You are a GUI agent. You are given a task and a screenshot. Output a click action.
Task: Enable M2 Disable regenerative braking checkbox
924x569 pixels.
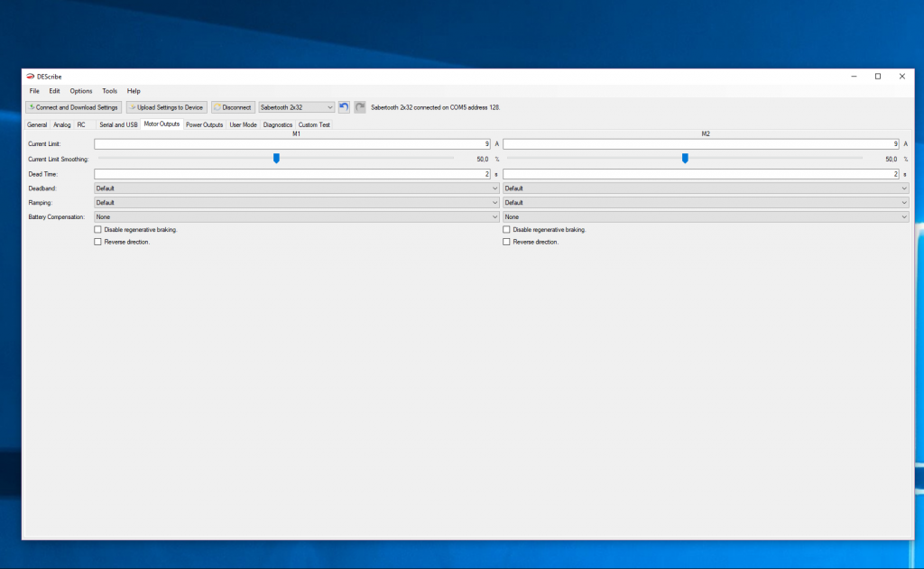click(x=506, y=230)
